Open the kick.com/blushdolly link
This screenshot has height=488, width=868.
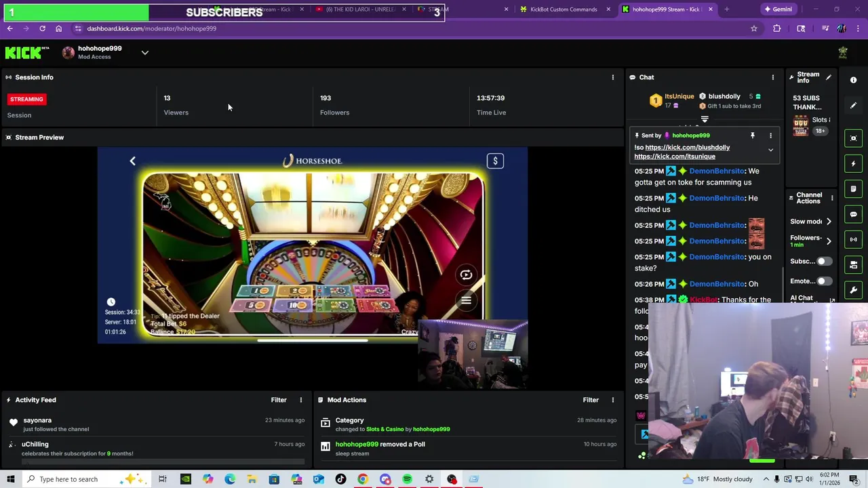[x=688, y=147]
